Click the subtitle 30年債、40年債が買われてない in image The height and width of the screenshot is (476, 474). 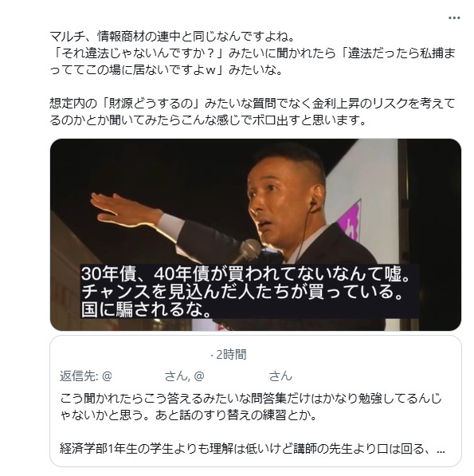(245, 273)
